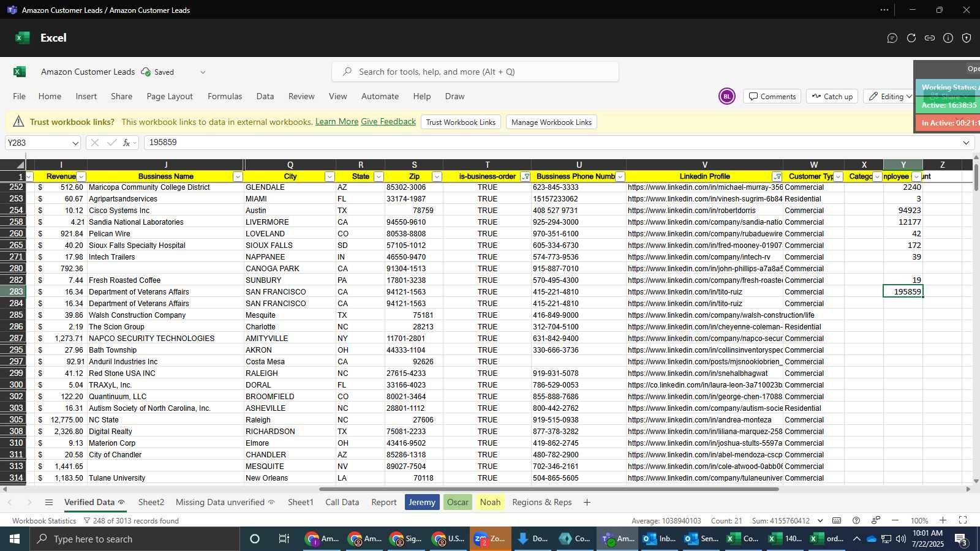This screenshot has width=980, height=551.
Task: Open the Editing mode dropdown
Action: click(x=891, y=96)
